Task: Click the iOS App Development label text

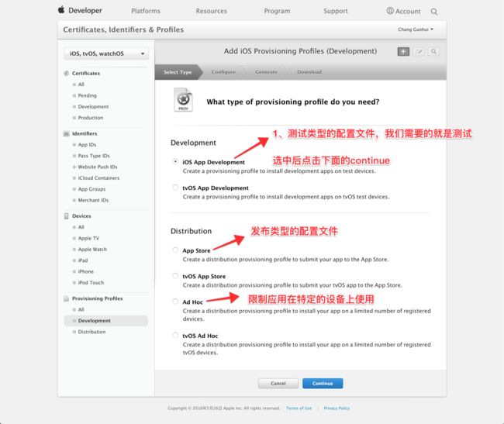Action: point(213,162)
